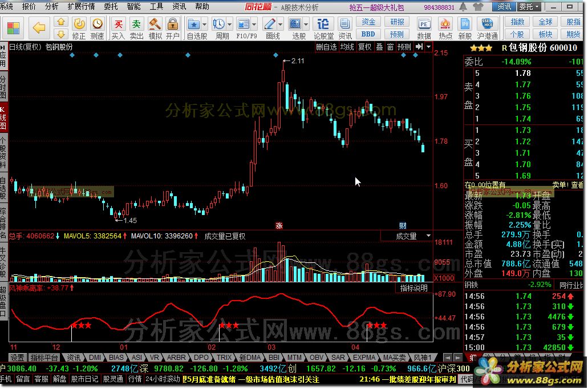Open 自选股 star folder icon
588x389 pixels.
coord(194,25)
